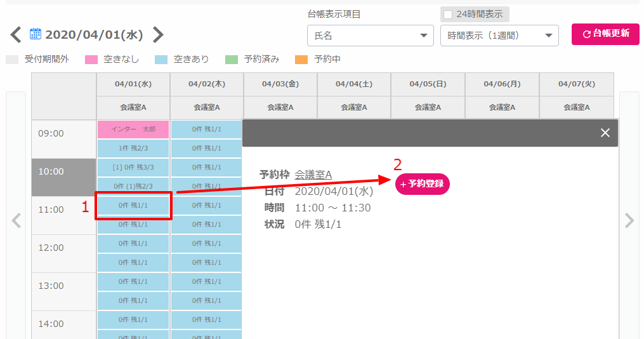Select the 04/03(金) column header
The width and height of the screenshot is (644, 339).
click(280, 84)
